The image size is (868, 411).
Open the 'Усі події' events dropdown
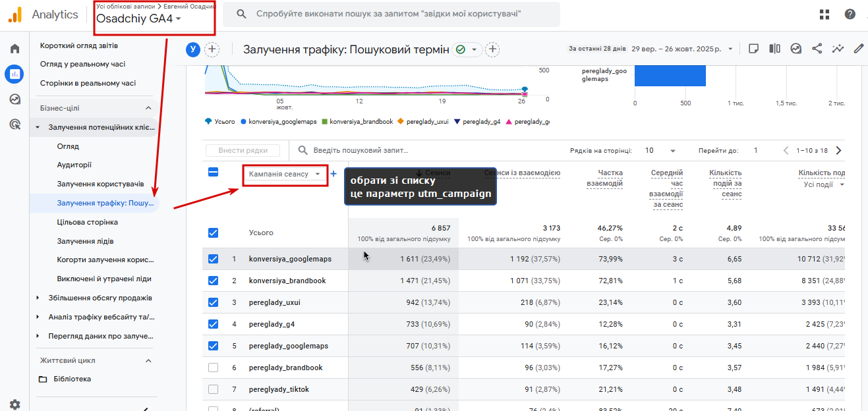824,184
